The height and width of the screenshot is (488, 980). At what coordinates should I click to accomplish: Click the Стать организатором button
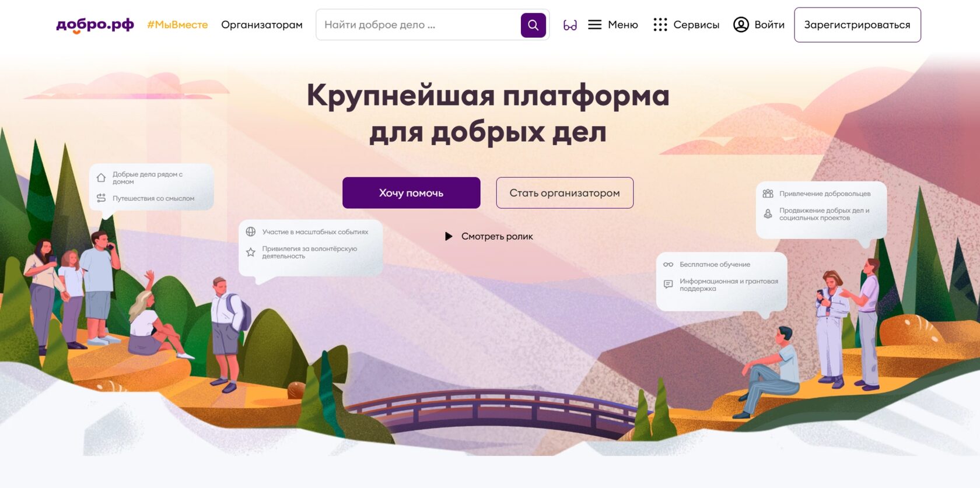click(x=565, y=193)
